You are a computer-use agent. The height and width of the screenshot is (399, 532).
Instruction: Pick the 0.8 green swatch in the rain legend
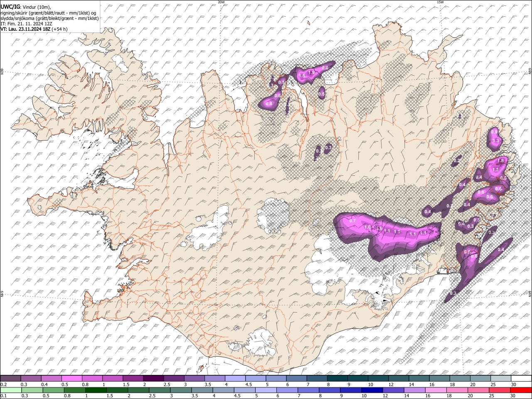click(75, 390)
